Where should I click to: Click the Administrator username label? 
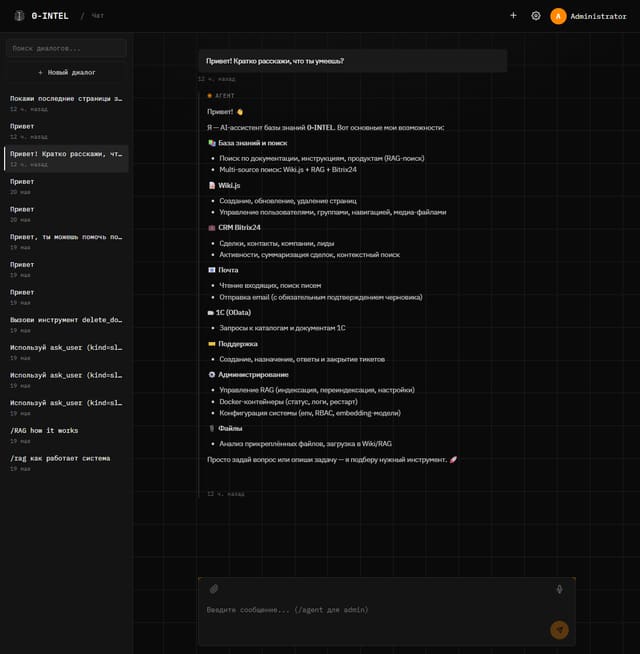pyautogui.click(x=598, y=16)
